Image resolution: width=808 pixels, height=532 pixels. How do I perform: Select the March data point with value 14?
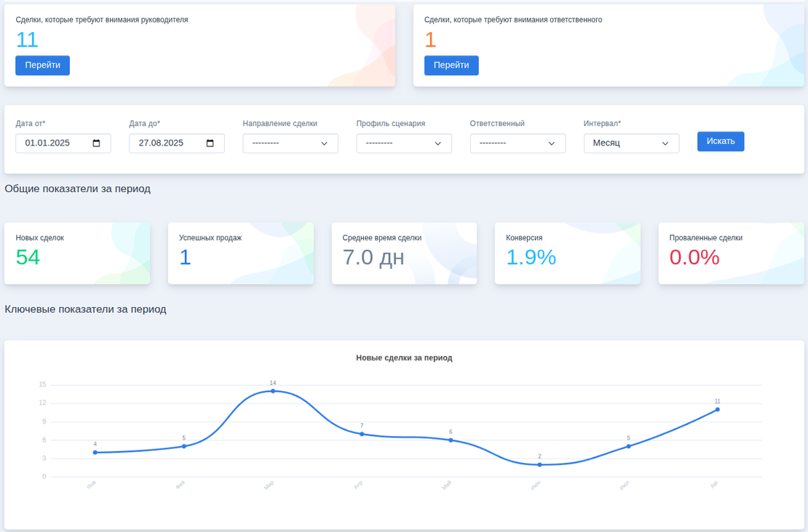click(273, 391)
